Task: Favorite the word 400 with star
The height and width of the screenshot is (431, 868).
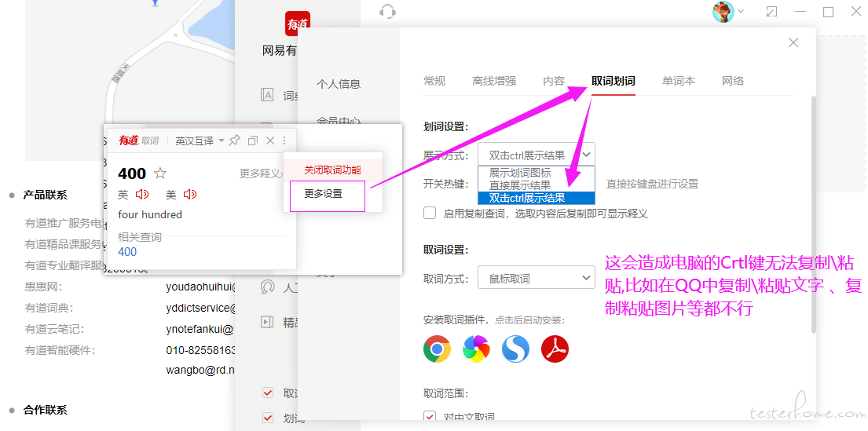Action: pos(160,173)
